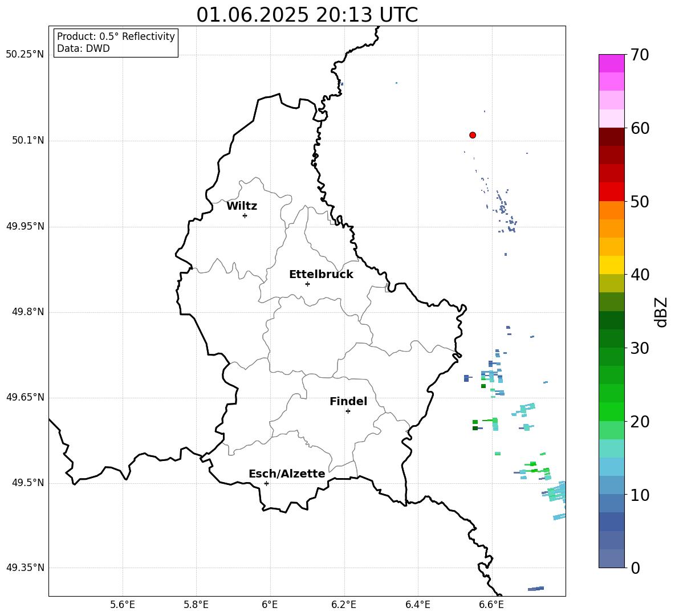
Task: Click longitude label '6.4°E'
Action: pos(417,605)
